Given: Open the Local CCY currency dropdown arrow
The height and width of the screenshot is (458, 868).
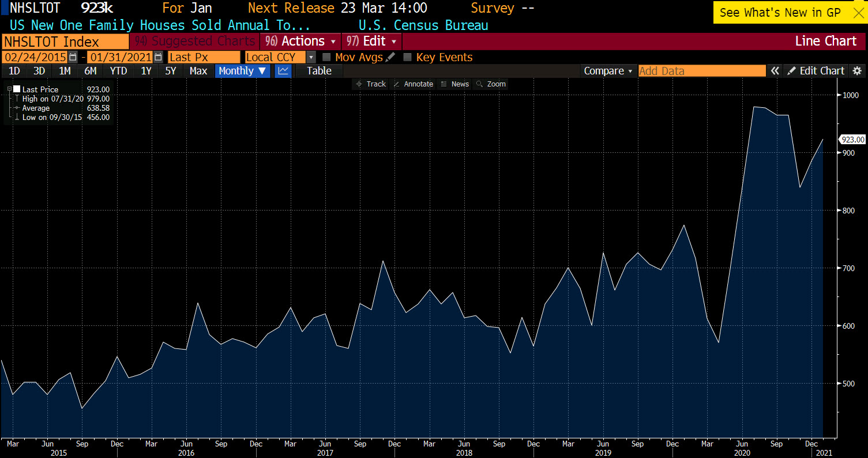Looking at the screenshot, I should click(x=311, y=57).
